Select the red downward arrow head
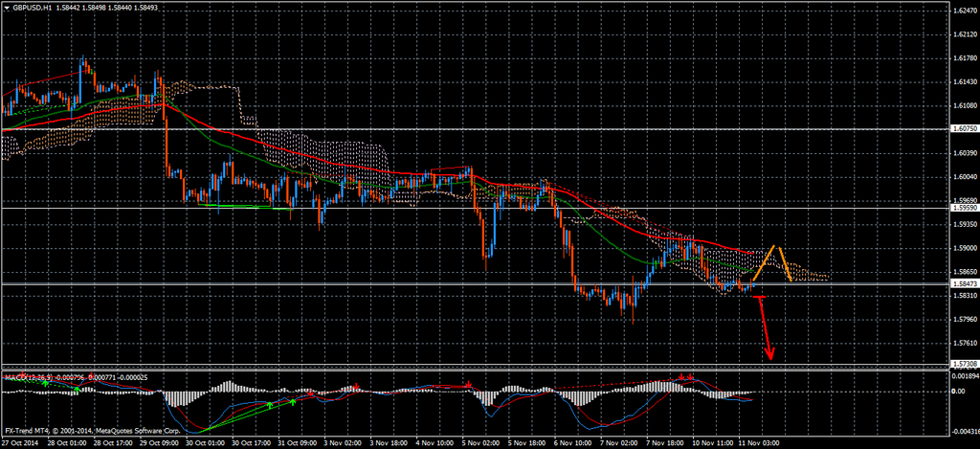 pos(770,356)
